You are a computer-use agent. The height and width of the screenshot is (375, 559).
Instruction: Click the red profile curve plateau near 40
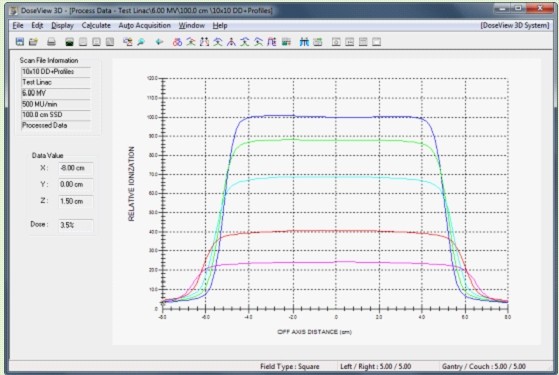[336, 231]
